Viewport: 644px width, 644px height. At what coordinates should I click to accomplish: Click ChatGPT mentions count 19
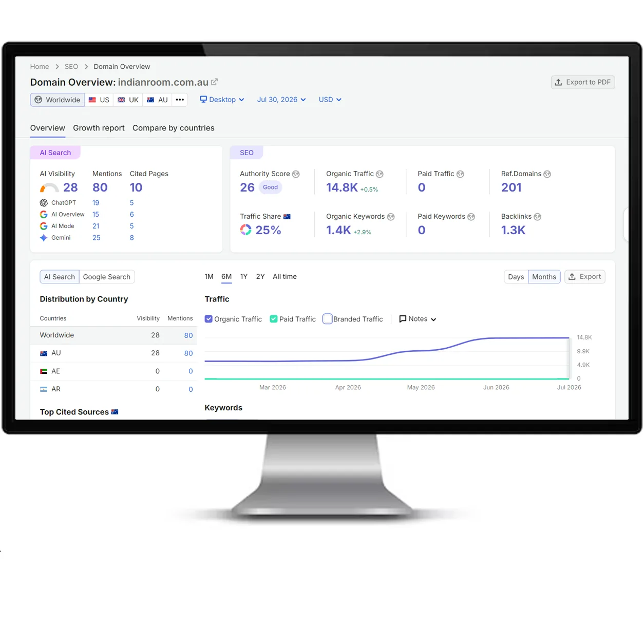[96, 203]
